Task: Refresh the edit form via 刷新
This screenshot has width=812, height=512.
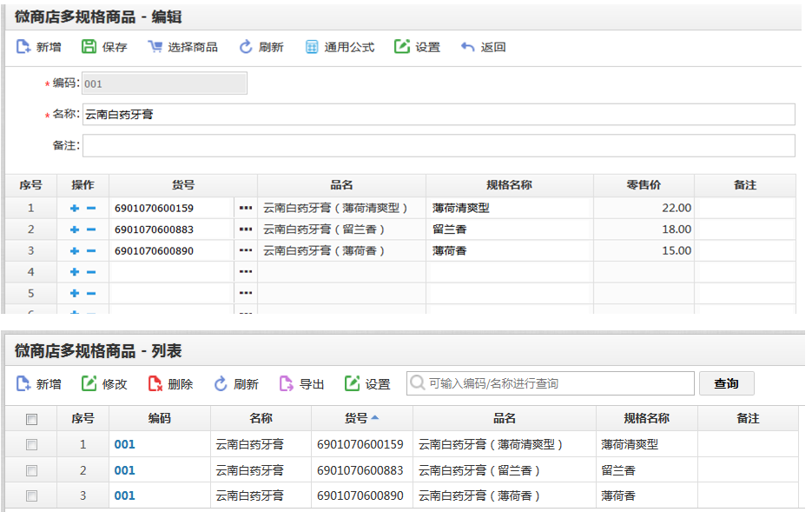Action: [x=261, y=47]
